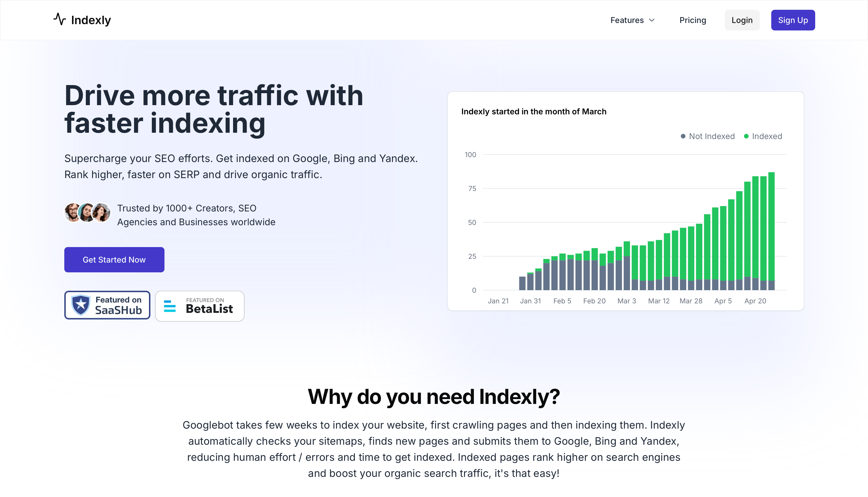Click the 100 y-axis label
This screenshot has width=868, height=497.
[470, 155]
